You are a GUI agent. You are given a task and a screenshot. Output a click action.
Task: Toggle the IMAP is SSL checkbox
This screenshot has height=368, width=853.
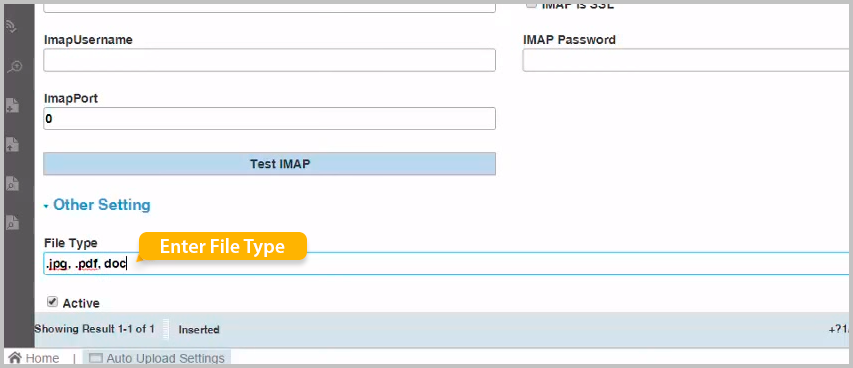point(530,5)
